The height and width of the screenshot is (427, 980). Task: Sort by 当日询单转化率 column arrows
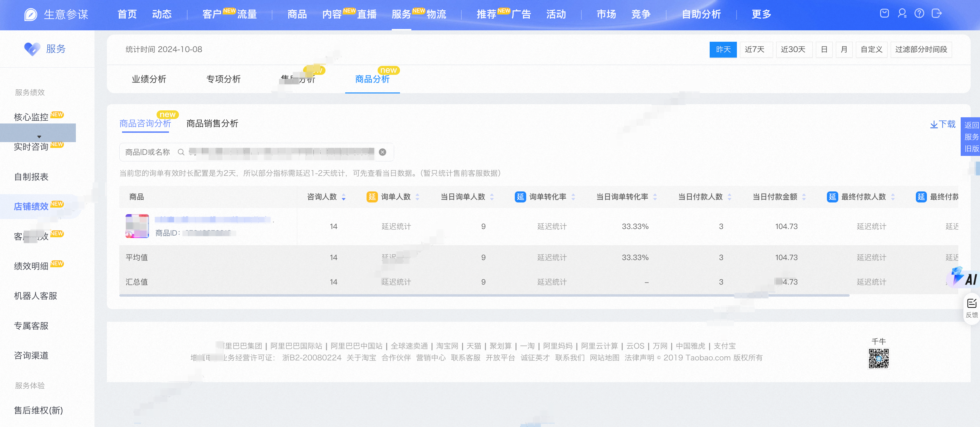(x=655, y=197)
